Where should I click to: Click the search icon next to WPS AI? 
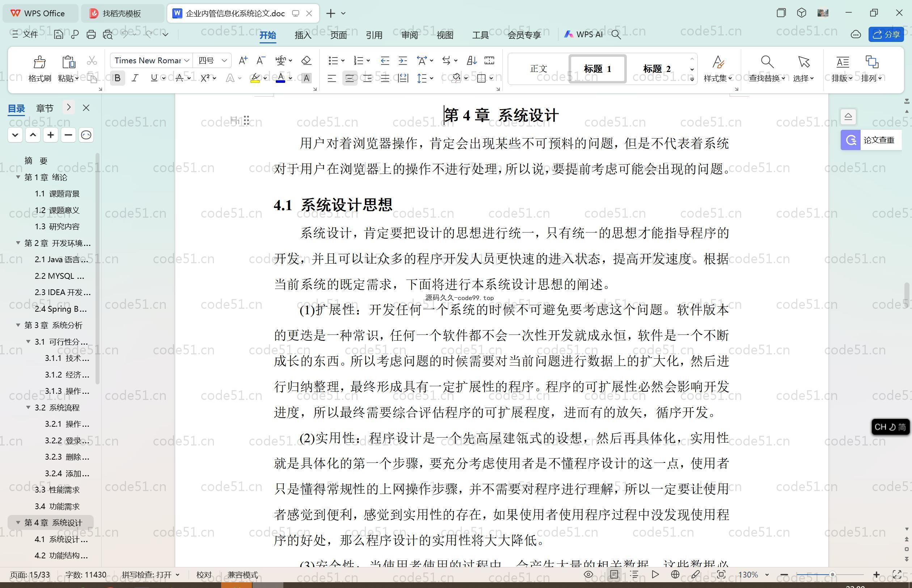click(616, 34)
